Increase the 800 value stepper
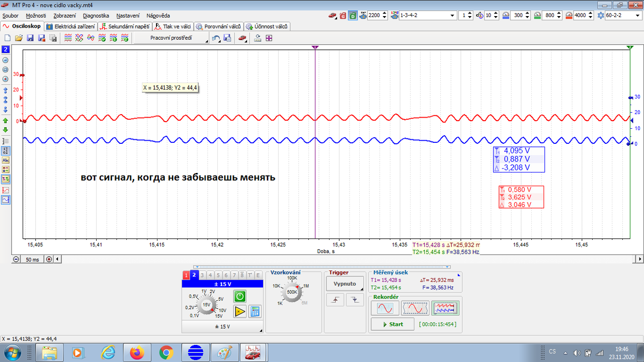 click(x=558, y=13)
